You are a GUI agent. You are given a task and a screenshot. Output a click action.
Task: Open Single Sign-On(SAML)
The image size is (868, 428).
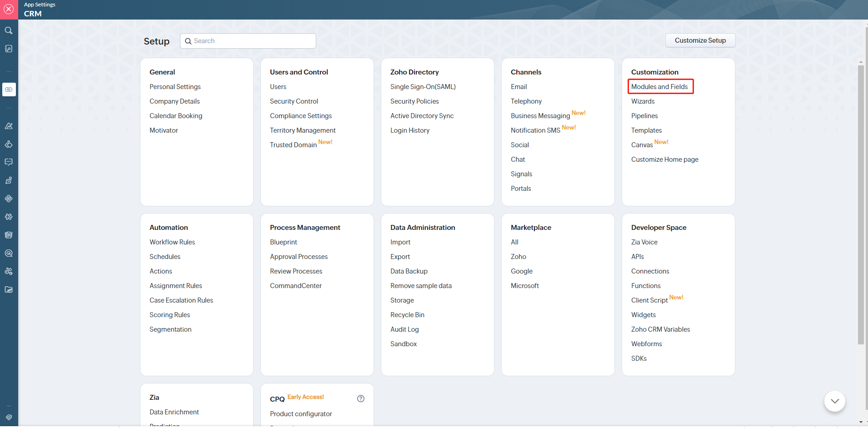[x=423, y=87]
